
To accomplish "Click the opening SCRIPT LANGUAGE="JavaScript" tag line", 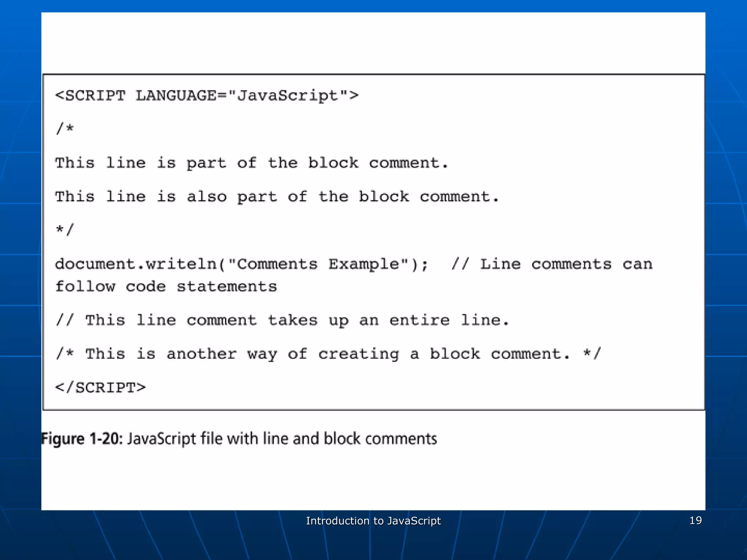I will point(207,96).
